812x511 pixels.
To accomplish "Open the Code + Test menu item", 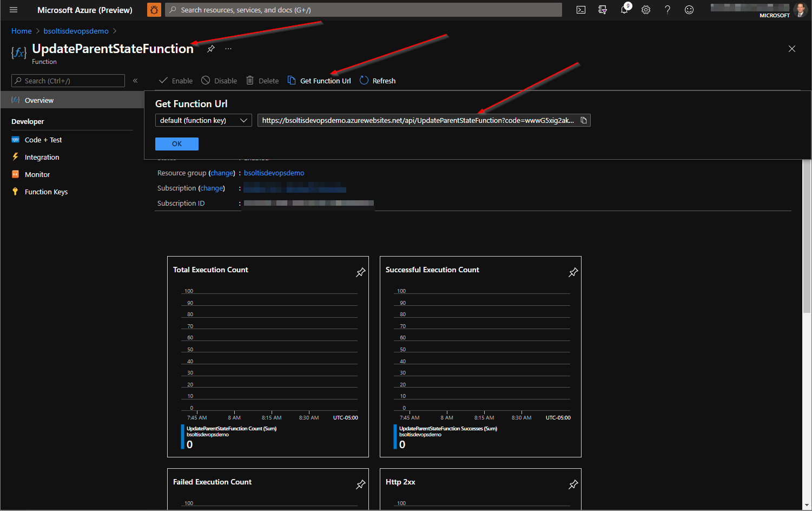I will tap(43, 140).
